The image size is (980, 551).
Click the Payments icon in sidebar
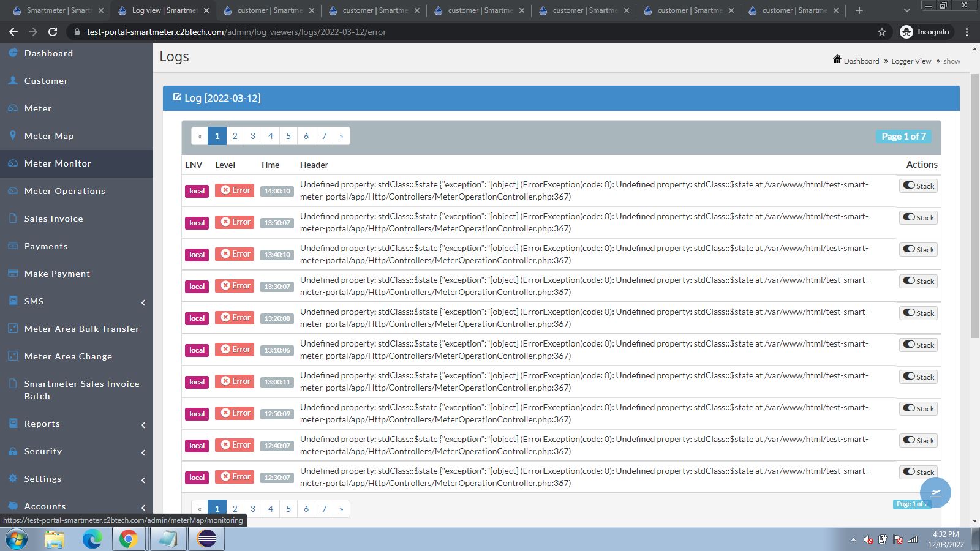point(13,246)
